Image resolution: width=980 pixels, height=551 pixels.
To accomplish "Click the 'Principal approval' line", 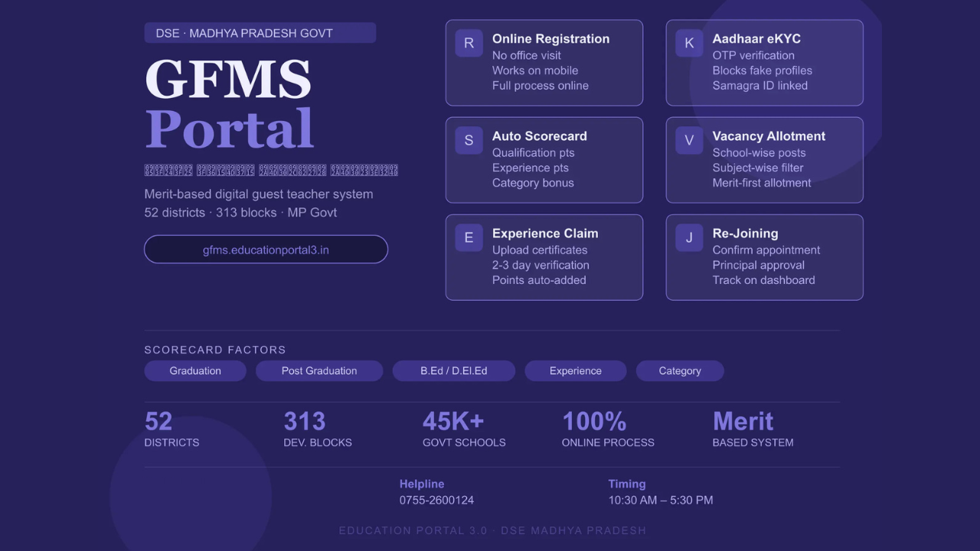I will pyautogui.click(x=759, y=265).
